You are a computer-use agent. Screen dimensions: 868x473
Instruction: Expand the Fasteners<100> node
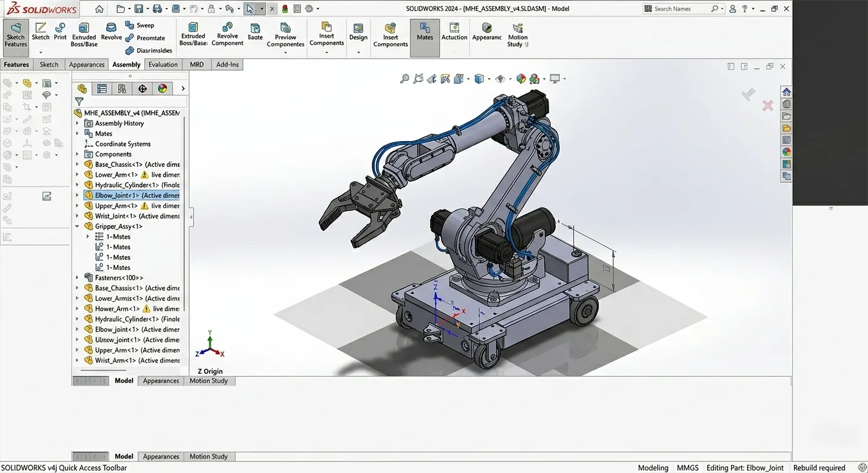(77, 278)
